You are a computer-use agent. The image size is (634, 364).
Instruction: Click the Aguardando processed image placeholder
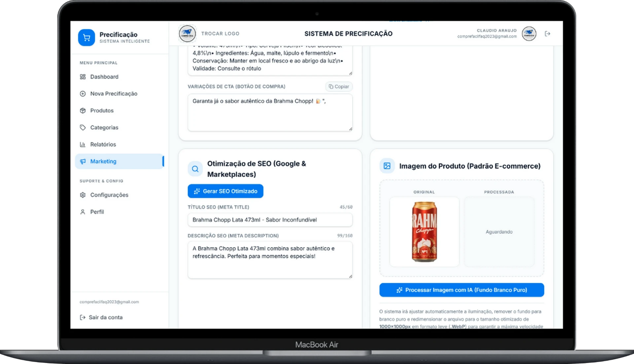click(x=499, y=232)
